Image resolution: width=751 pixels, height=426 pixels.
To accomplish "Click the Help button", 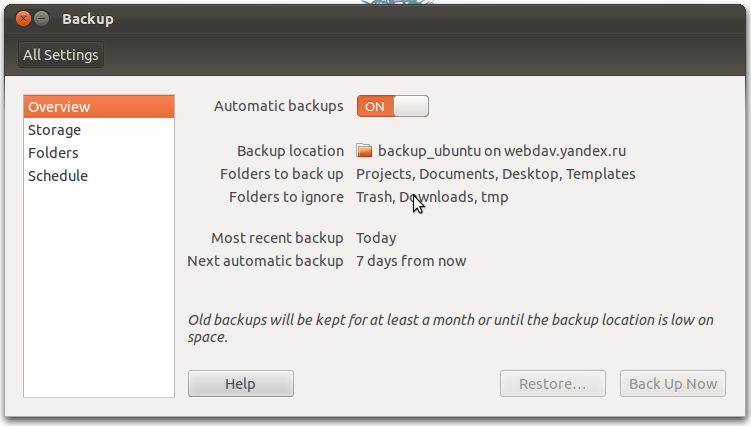I will [240, 384].
